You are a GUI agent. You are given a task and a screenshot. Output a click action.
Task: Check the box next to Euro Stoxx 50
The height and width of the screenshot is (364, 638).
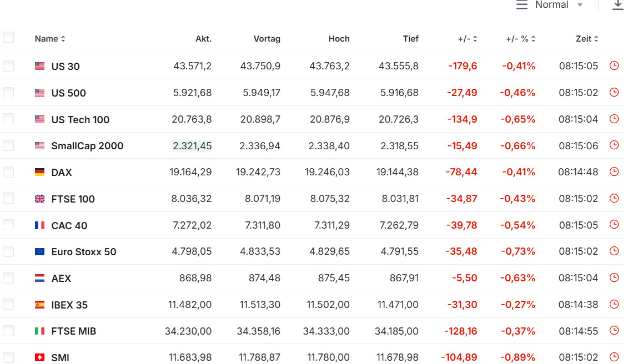pyautogui.click(x=8, y=251)
